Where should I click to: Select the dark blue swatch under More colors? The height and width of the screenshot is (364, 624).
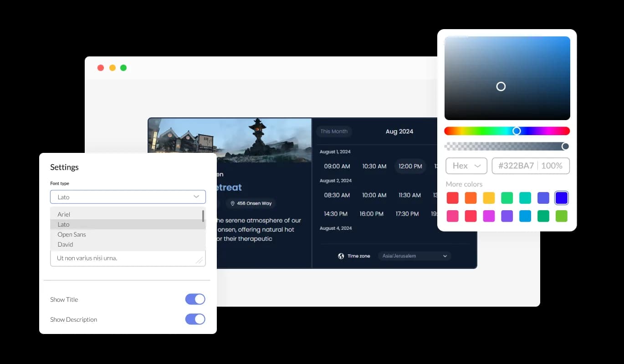pos(562,197)
